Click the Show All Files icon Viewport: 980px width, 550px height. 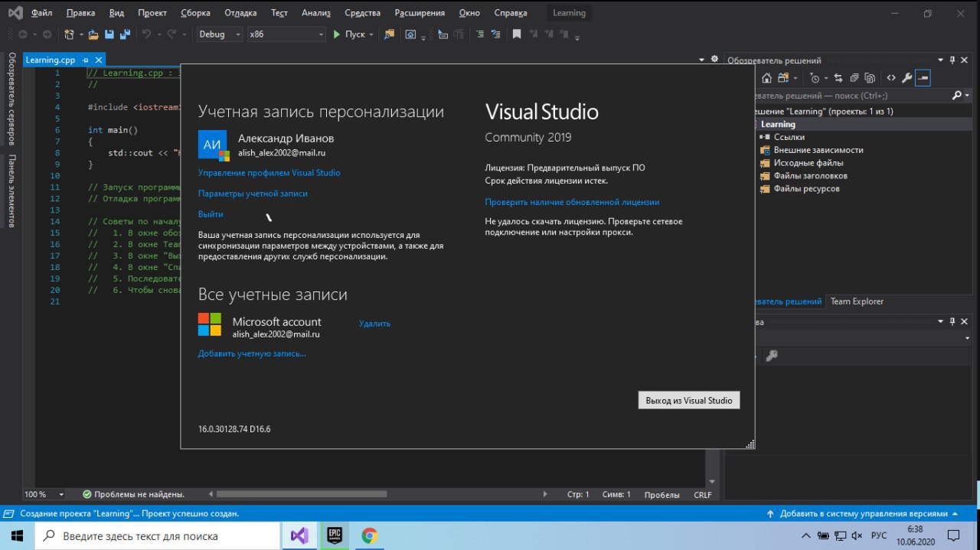coord(871,78)
